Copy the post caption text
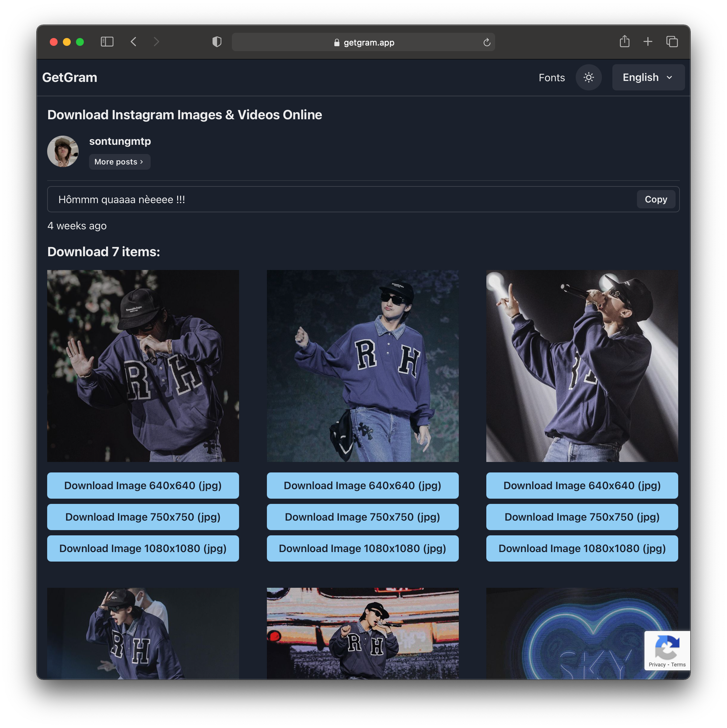 [655, 199]
